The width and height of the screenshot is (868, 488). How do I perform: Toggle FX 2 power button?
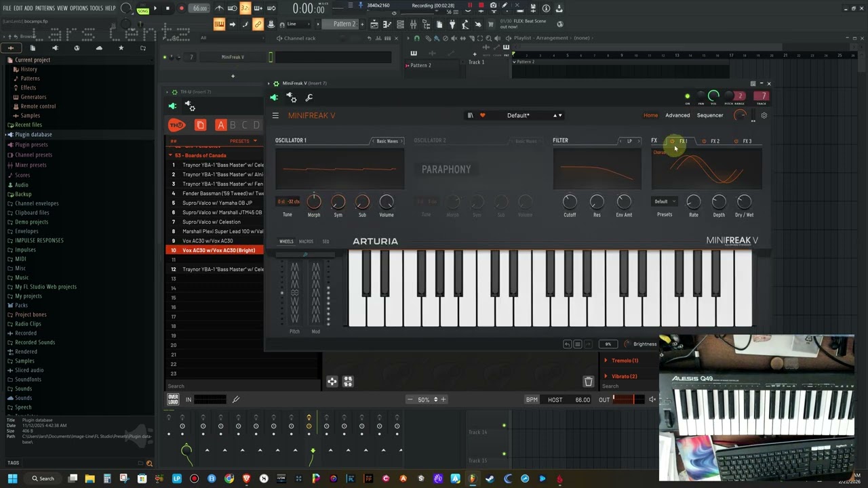704,141
